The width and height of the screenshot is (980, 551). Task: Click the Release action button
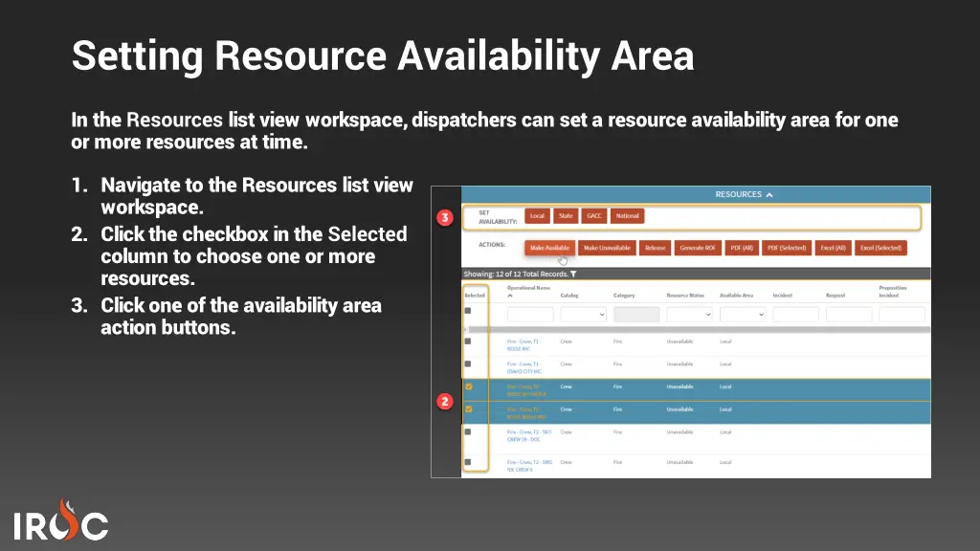(x=655, y=248)
